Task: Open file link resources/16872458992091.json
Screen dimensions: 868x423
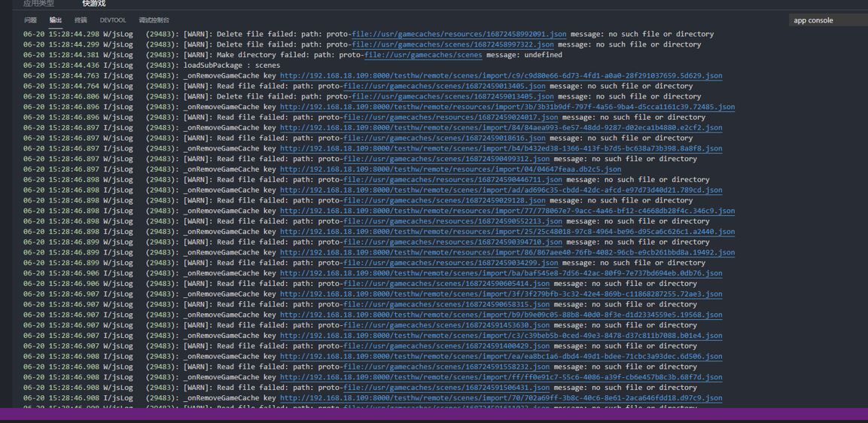Action: click(x=459, y=34)
